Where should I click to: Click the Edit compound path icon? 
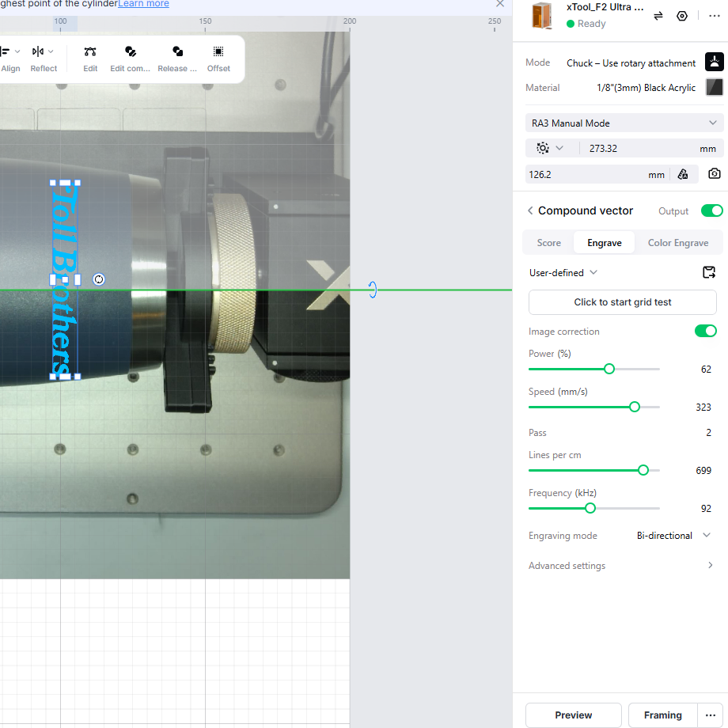[131, 51]
